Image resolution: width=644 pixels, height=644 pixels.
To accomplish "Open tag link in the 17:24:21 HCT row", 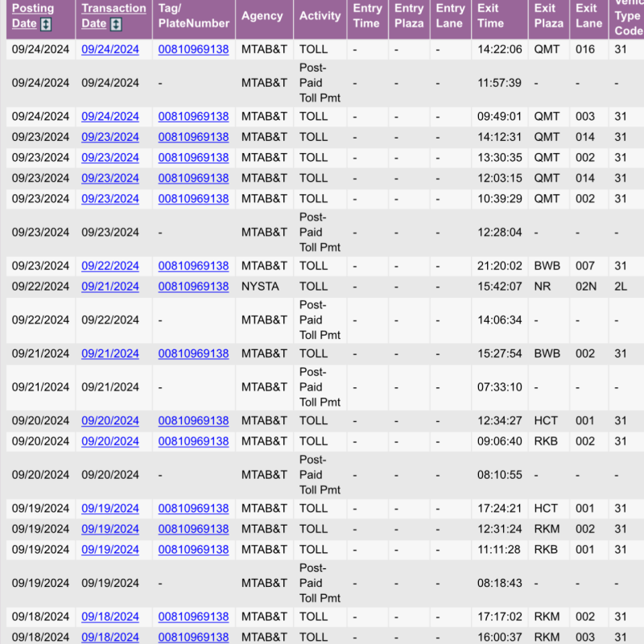I will tap(193, 508).
